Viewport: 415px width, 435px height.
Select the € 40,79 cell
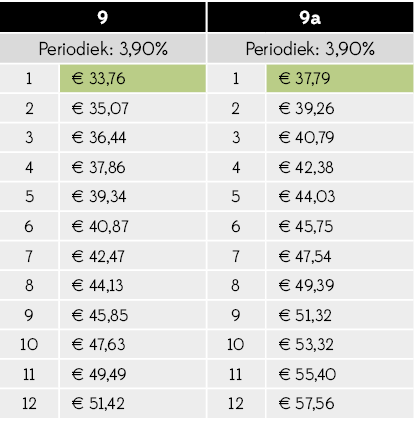pos(340,138)
